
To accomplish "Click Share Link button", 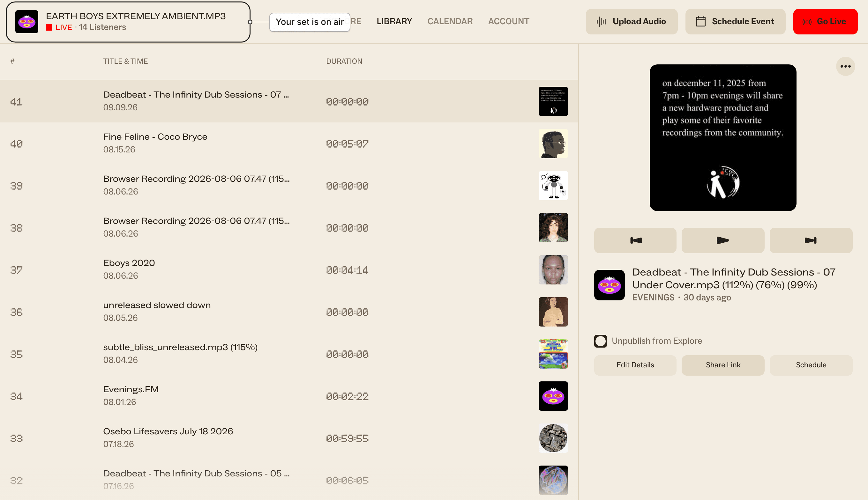I will point(723,365).
